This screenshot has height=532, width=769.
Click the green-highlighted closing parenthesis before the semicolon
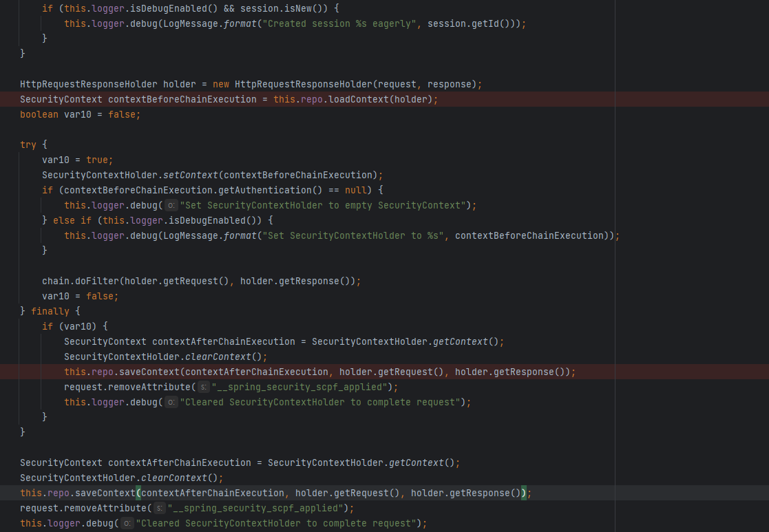pyautogui.click(x=523, y=493)
